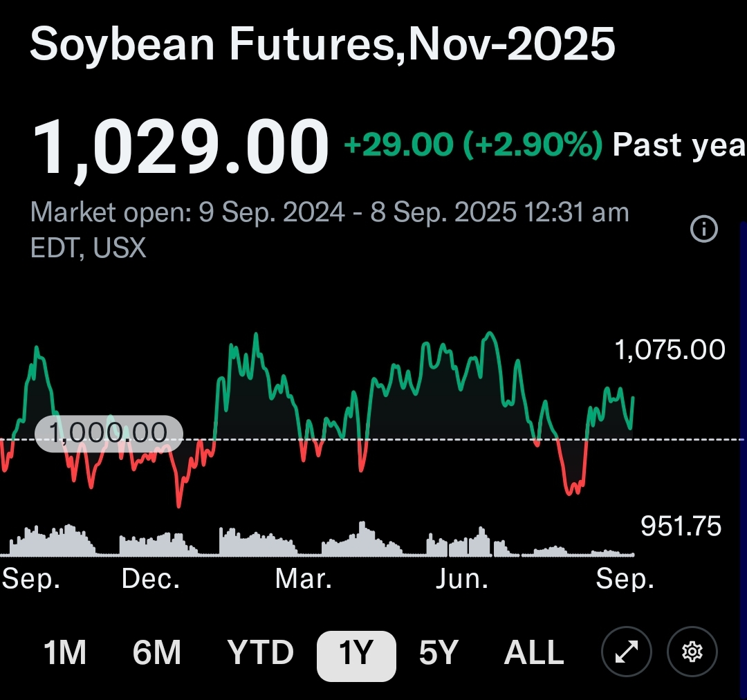Expand the chart to fullscreen
The width and height of the screenshot is (747, 700).
tap(626, 652)
